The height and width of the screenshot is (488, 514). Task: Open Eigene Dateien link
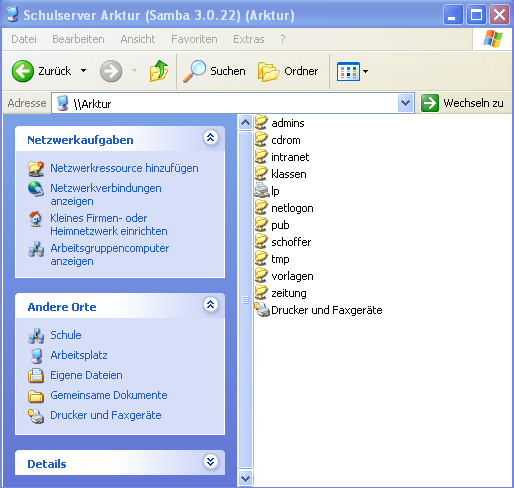point(86,375)
